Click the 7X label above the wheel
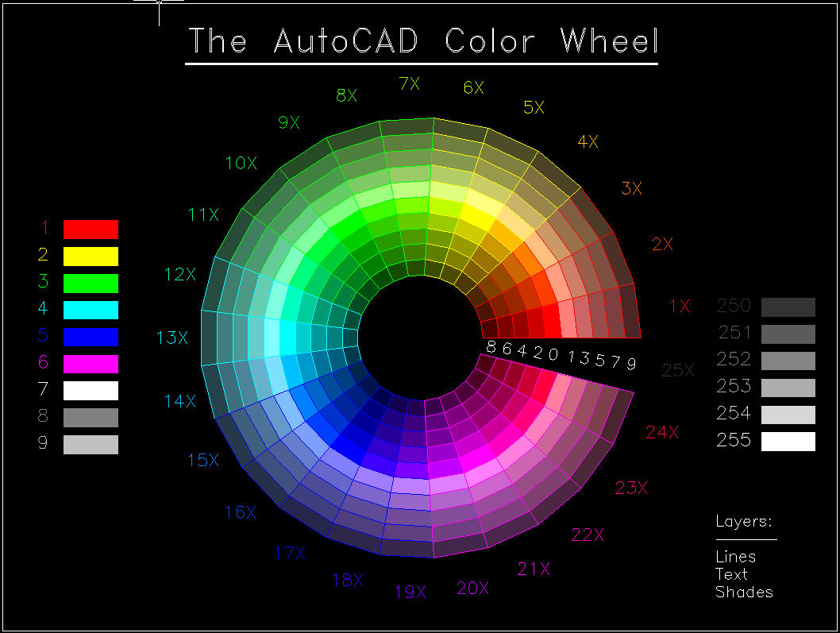 (x=409, y=83)
